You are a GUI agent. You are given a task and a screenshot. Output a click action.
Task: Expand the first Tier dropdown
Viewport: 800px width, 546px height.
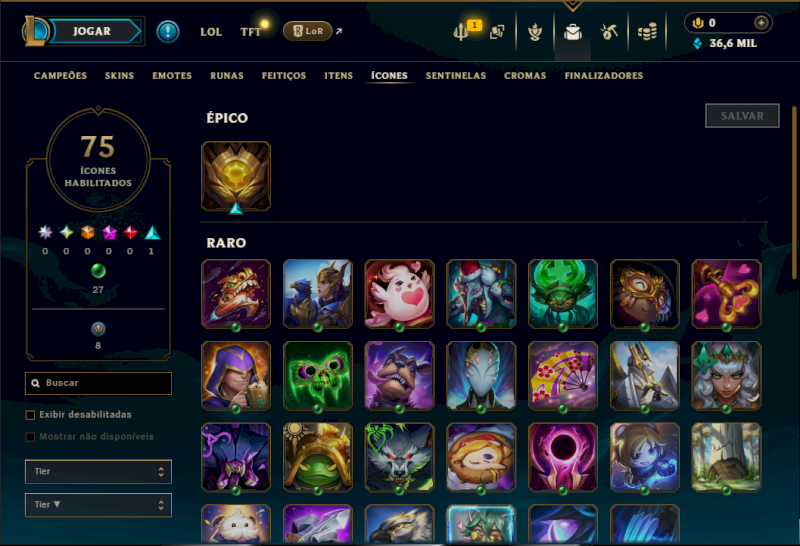tap(98, 471)
